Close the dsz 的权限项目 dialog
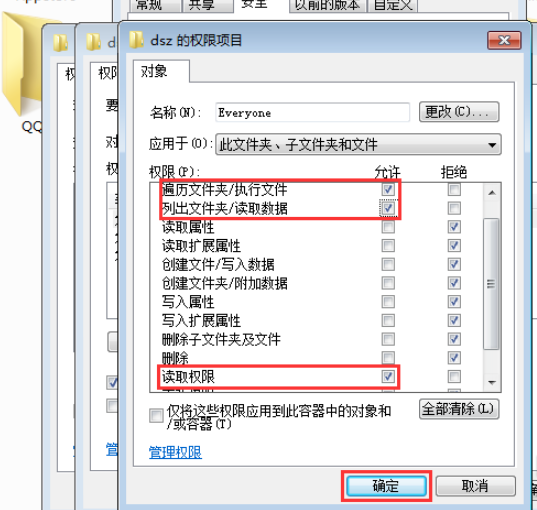 [504, 40]
